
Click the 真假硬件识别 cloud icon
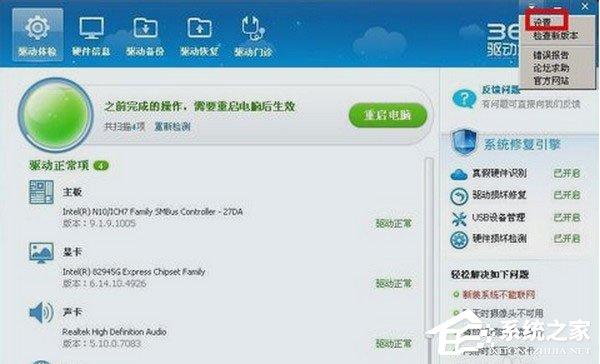pos(459,174)
